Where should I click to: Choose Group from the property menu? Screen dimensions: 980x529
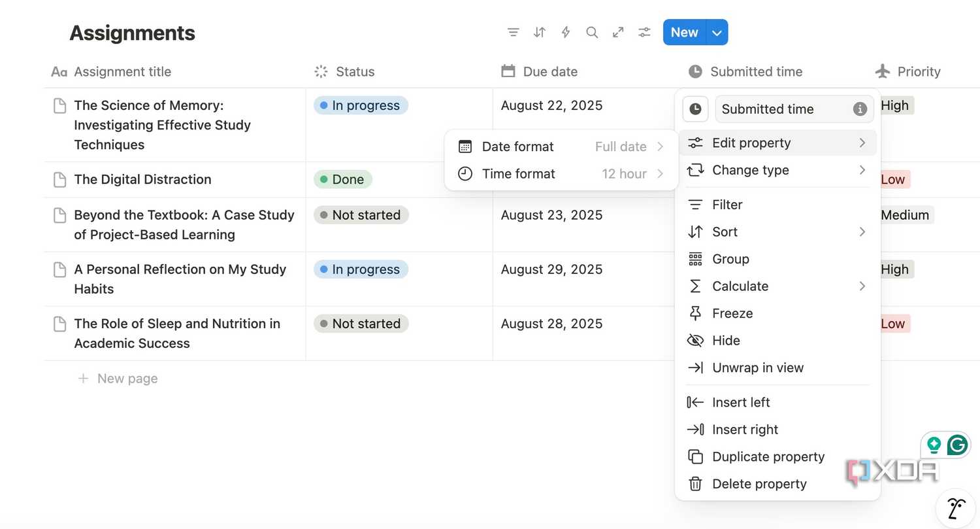[777, 259]
